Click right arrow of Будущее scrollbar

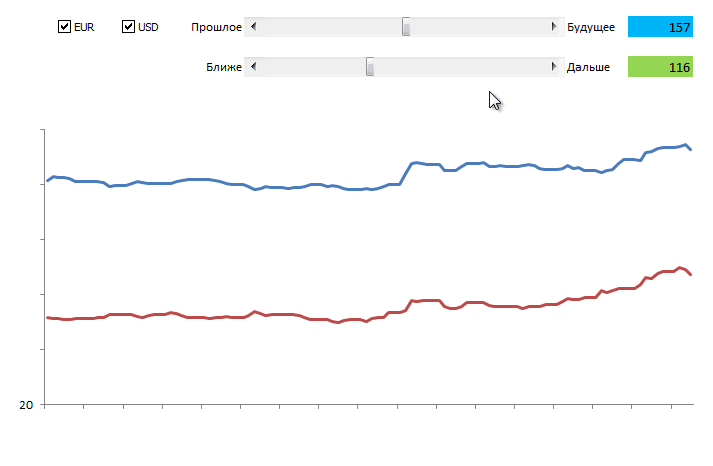pyautogui.click(x=555, y=27)
